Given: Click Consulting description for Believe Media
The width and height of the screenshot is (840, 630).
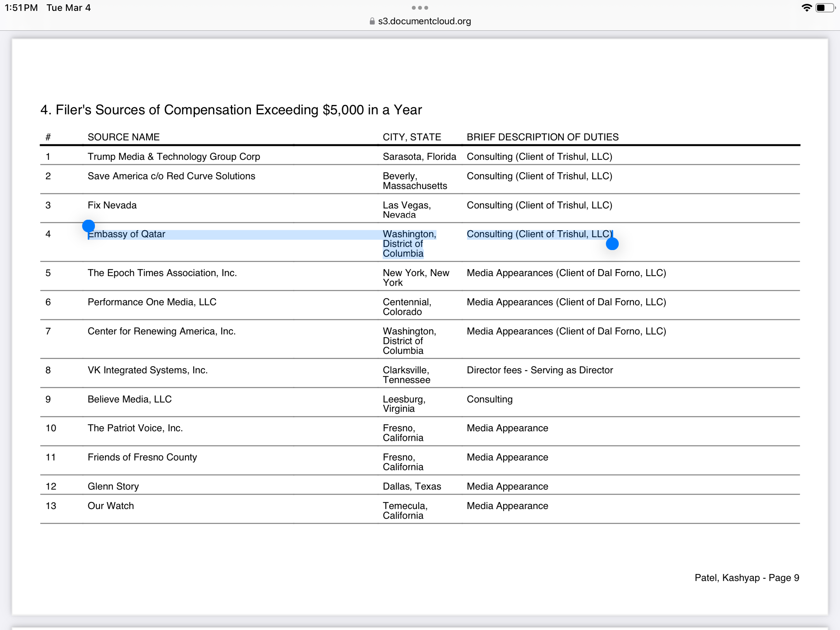Looking at the screenshot, I should tap(490, 399).
